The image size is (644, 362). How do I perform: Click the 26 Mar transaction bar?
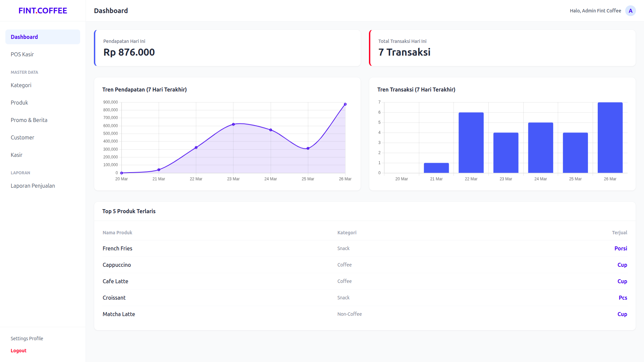610,138
